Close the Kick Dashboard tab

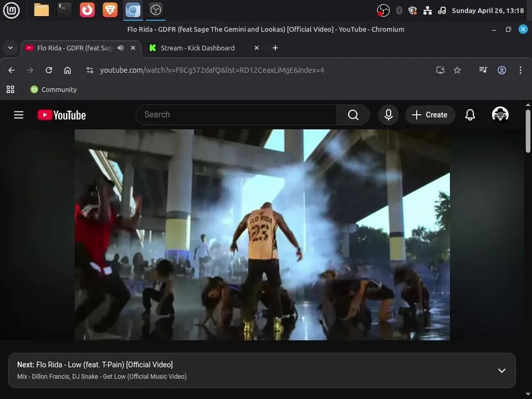pyautogui.click(x=257, y=48)
